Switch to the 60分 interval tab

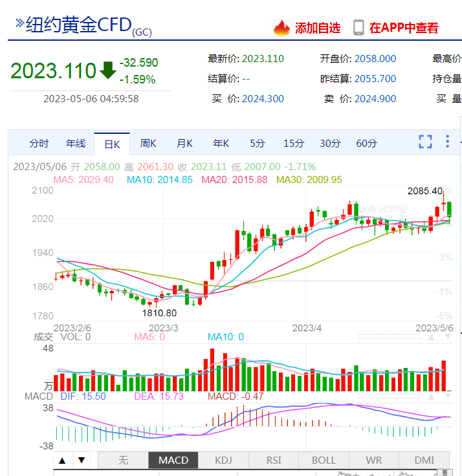(367, 144)
